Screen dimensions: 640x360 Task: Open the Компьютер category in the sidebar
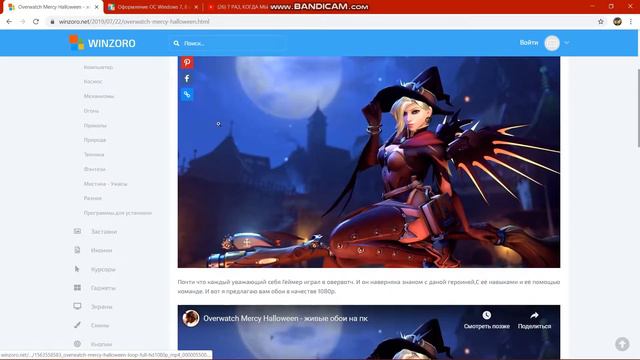click(x=98, y=67)
